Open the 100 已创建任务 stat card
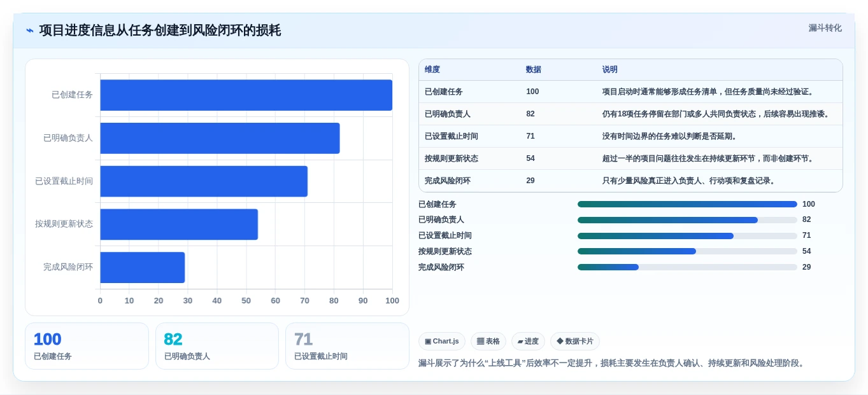868x395 pixels. click(x=87, y=346)
